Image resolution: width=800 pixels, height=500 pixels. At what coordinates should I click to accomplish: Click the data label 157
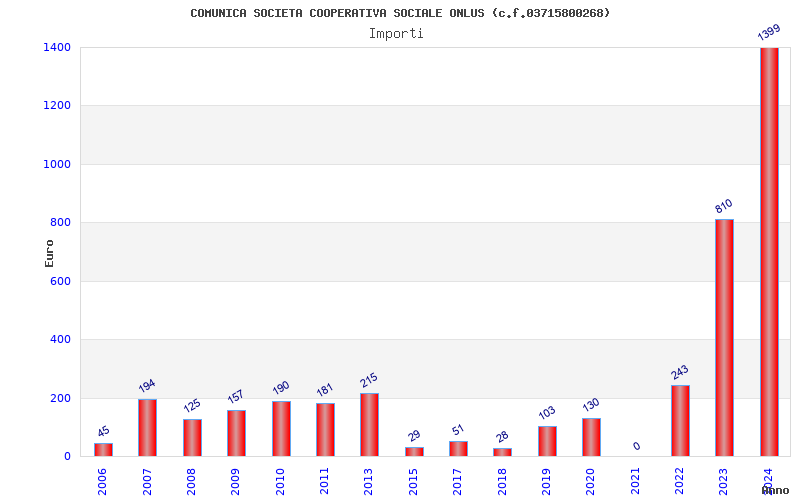[236, 396]
